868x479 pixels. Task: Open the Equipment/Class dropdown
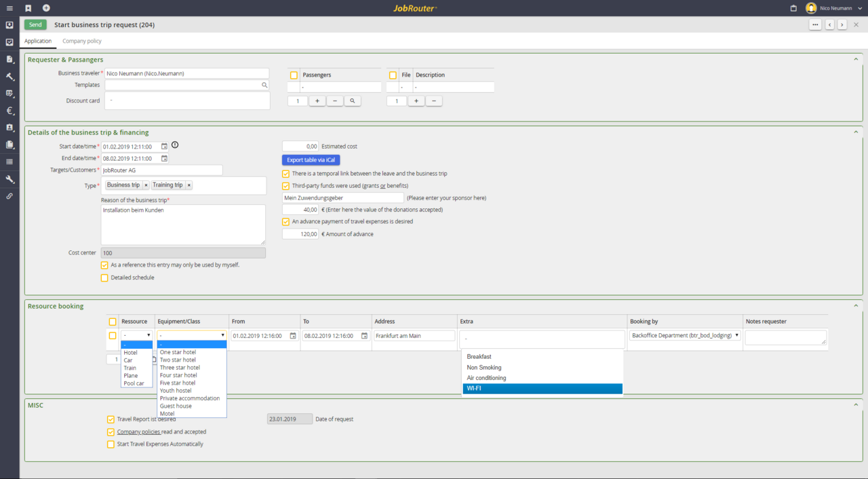pos(192,335)
